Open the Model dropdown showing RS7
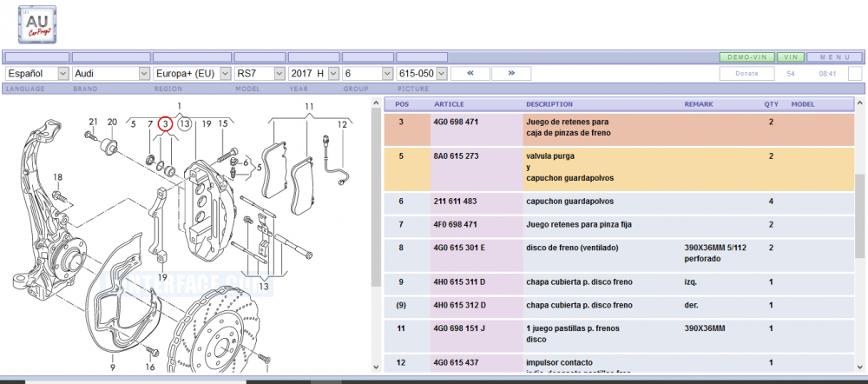Screen dimensions: 868x384 [x=260, y=73]
